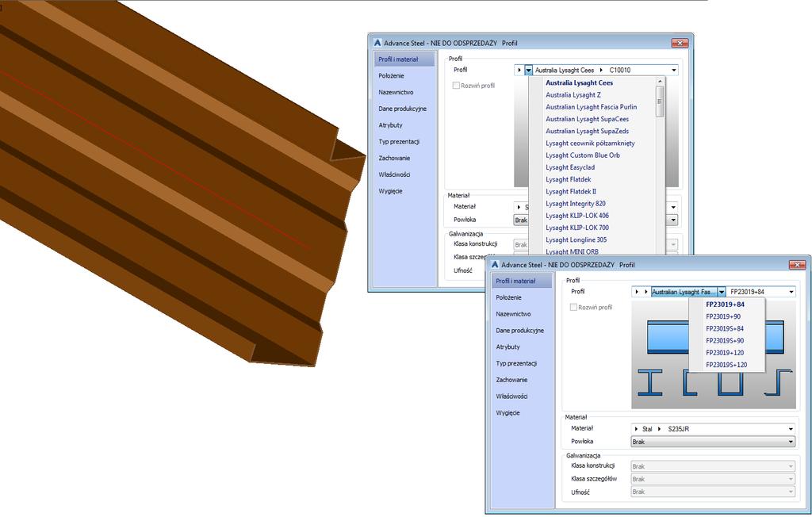Click profile class dropdown arrow in back dialog
812x517 pixels.
[528, 70]
